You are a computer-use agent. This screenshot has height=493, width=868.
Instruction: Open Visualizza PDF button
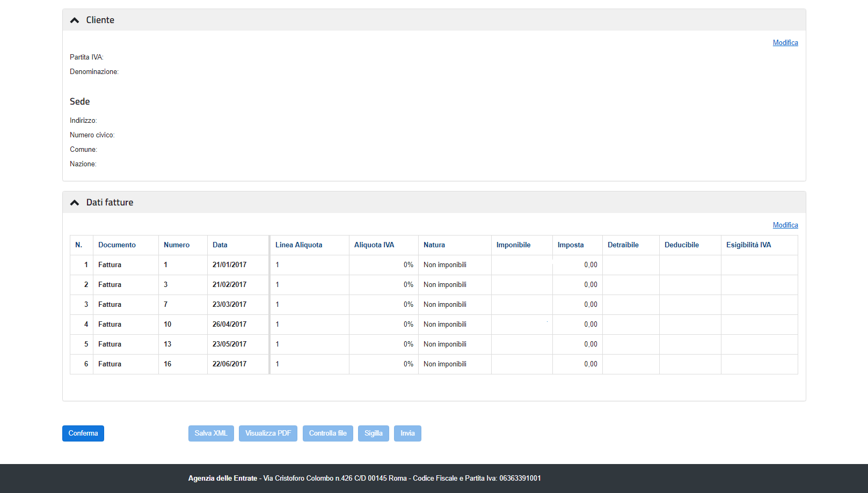click(268, 433)
